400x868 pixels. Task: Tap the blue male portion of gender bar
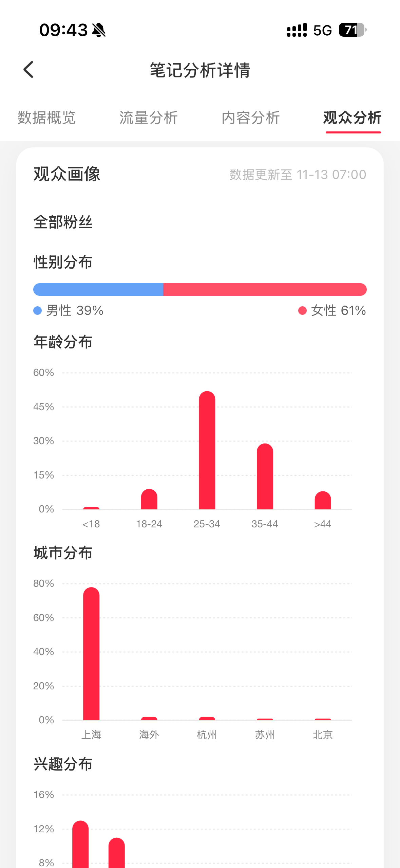point(98,289)
